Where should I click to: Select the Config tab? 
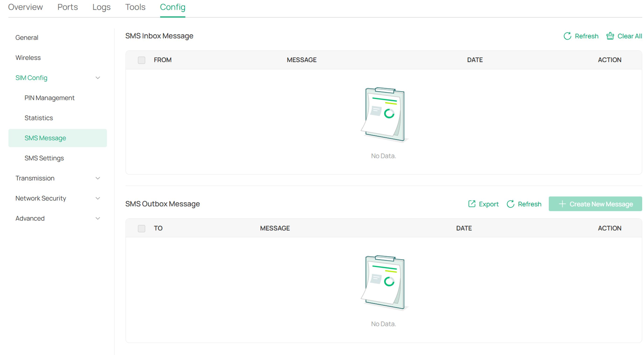(x=172, y=7)
